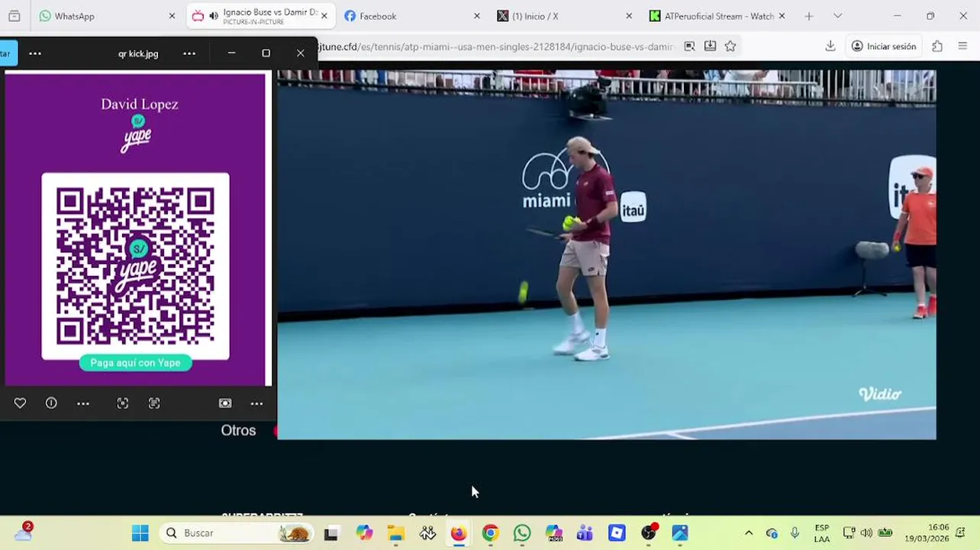The image size is (980, 550).
Task: Open browser Extensions icon
Action: tap(937, 47)
